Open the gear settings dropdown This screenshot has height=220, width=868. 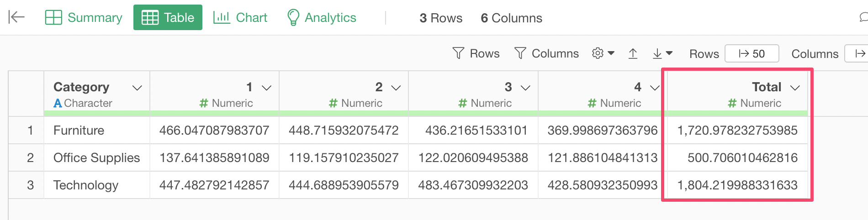point(603,53)
